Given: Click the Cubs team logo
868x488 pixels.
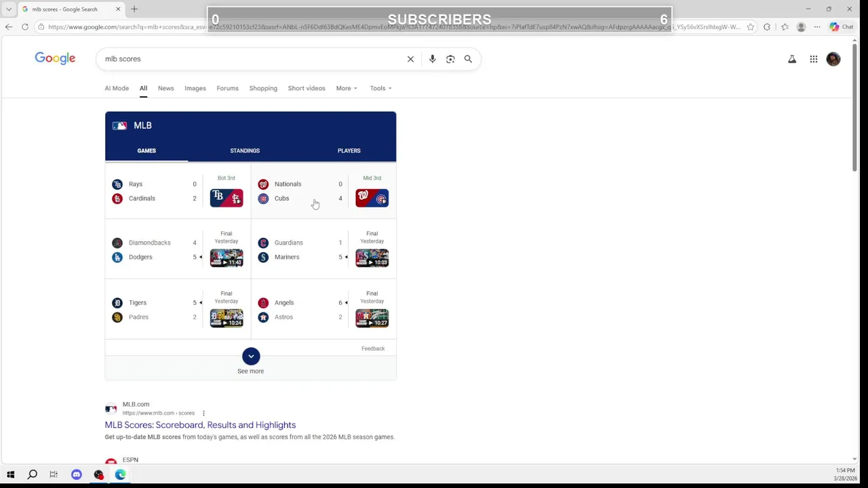Looking at the screenshot, I should pos(263,199).
